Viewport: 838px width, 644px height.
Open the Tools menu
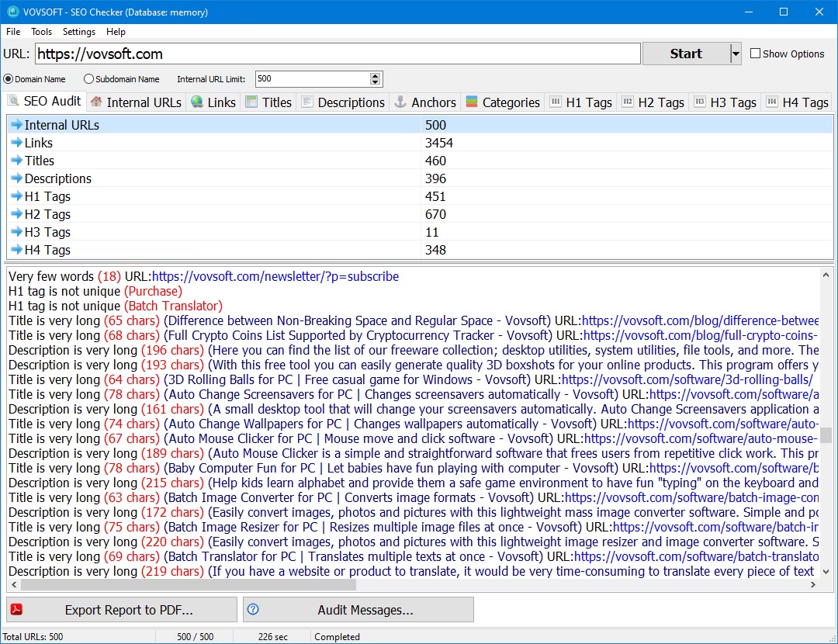(41, 32)
